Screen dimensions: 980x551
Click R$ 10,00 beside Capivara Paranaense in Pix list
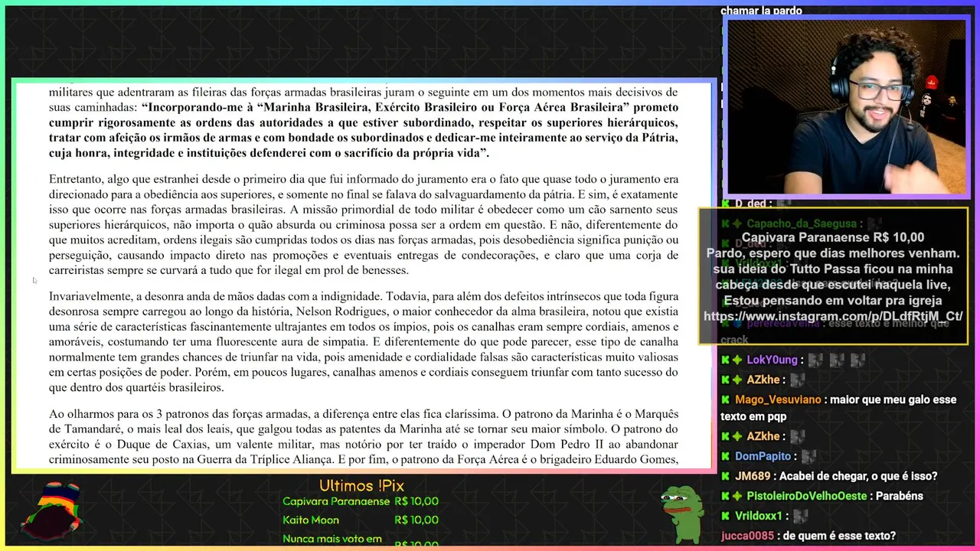click(416, 501)
